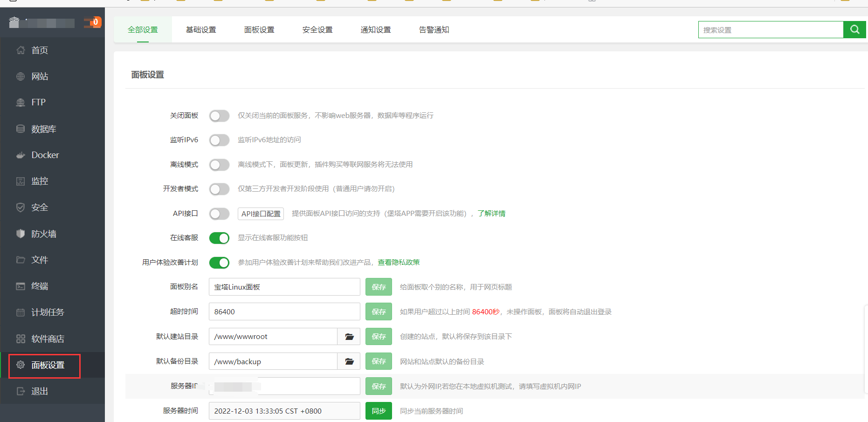Enable the 监听IPv6 switch
Image resolution: width=868 pixels, height=422 pixels.
pyautogui.click(x=219, y=140)
